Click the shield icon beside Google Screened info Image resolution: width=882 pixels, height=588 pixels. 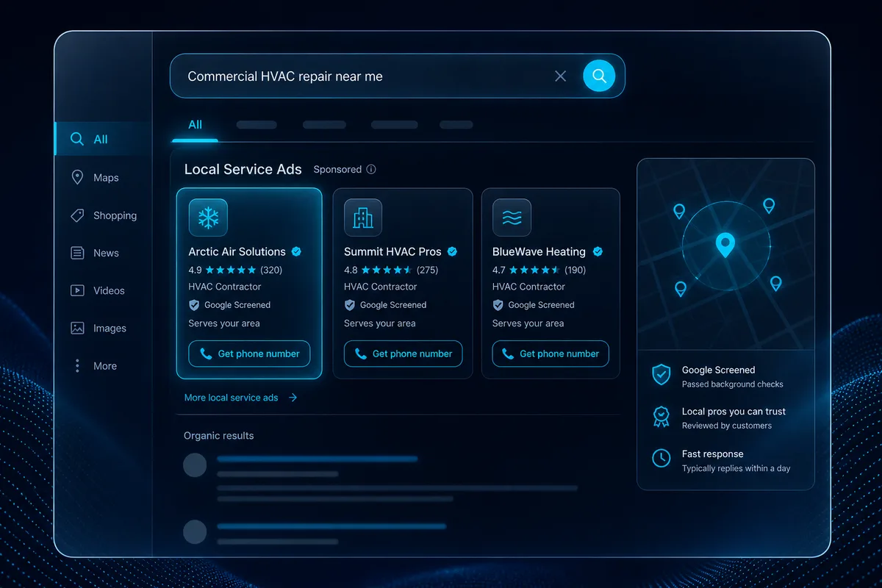[661, 375]
